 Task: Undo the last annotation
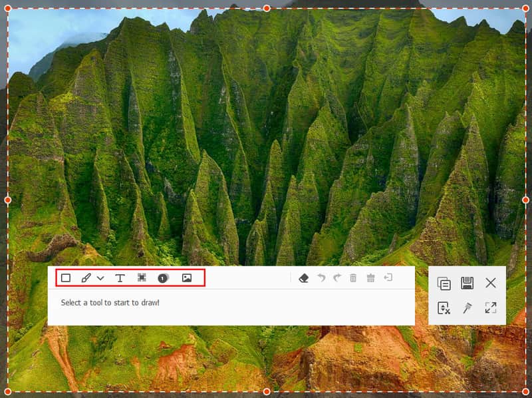pos(321,278)
